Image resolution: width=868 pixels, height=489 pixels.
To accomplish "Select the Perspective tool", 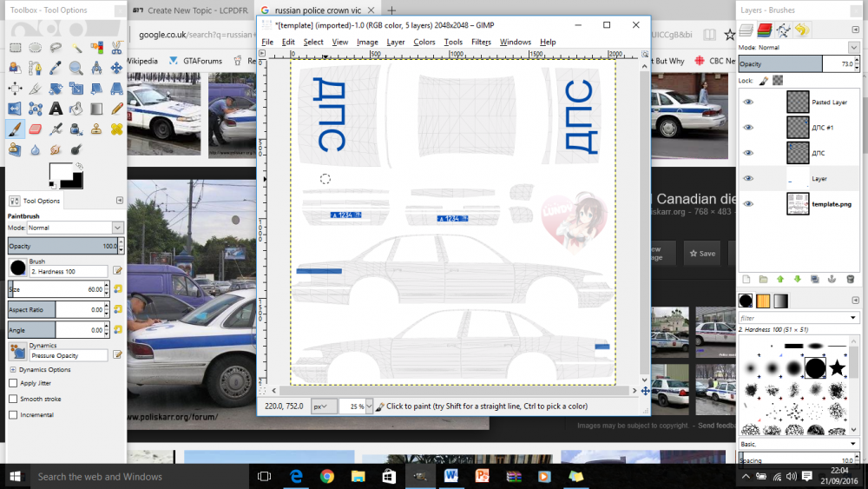I will tap(116, 89).
